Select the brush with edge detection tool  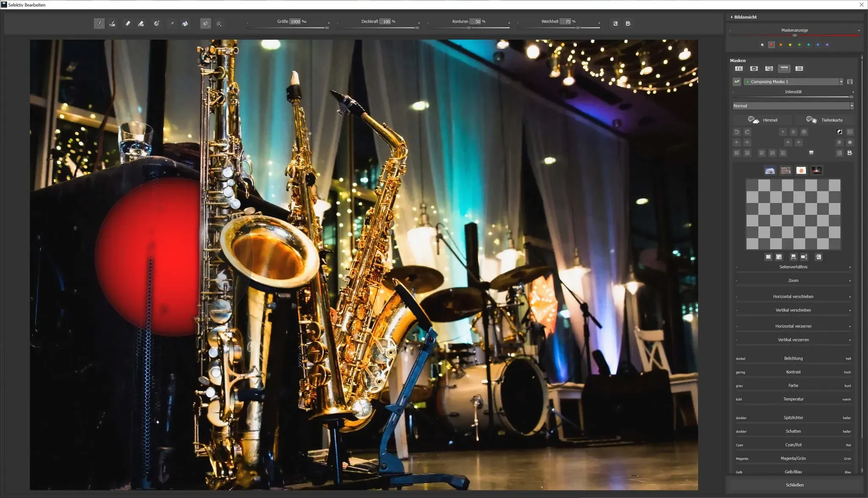(112, 24)
